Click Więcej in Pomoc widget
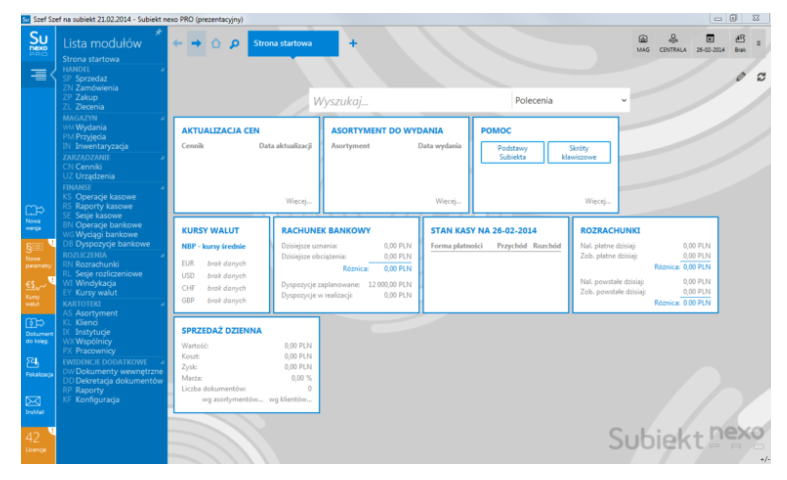This screenshot has height=480, width=787. pos(598,201)
